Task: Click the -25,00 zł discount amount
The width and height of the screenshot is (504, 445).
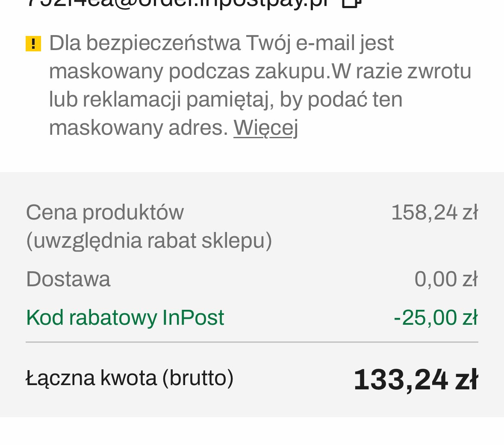Action: point(436,317)
